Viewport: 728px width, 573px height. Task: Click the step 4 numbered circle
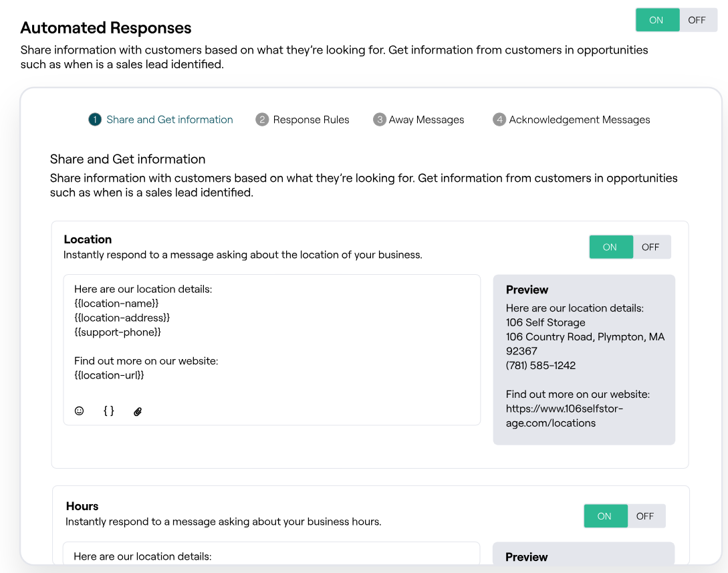click(499, 119)
